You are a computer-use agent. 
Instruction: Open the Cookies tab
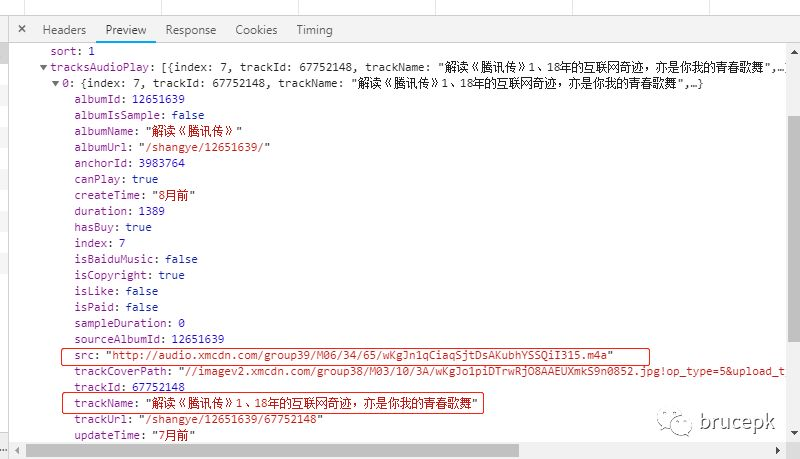pyautogui.click(x=256, y=30)
